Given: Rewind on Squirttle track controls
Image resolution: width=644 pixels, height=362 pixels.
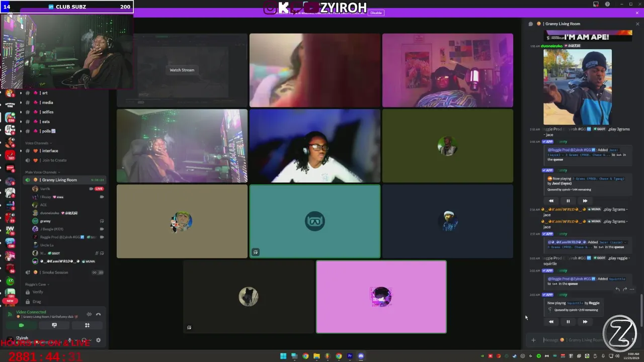Looking at the screenshot, I should click(551, 322).
